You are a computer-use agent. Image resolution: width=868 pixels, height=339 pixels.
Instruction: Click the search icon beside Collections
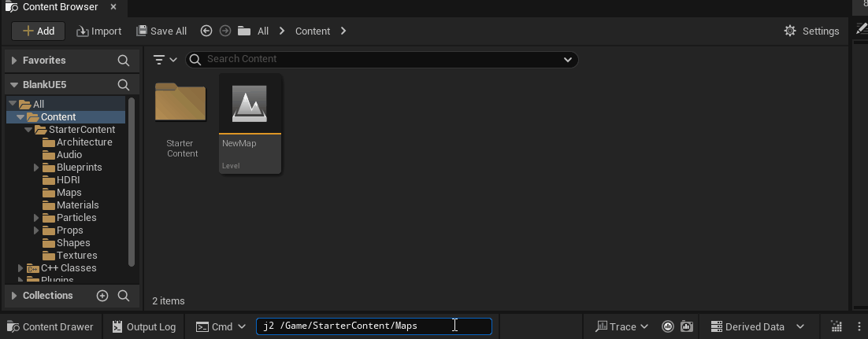pyautogui.click(x=124, y=295)
